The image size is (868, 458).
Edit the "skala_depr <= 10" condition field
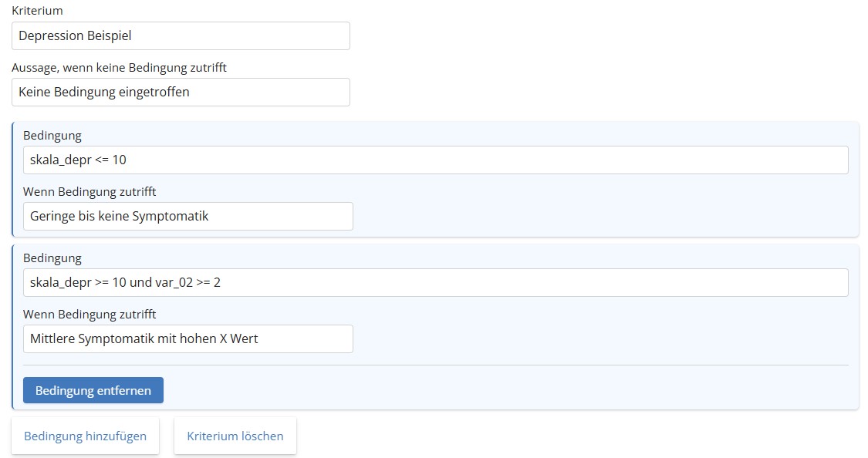[x=435, y=160]
